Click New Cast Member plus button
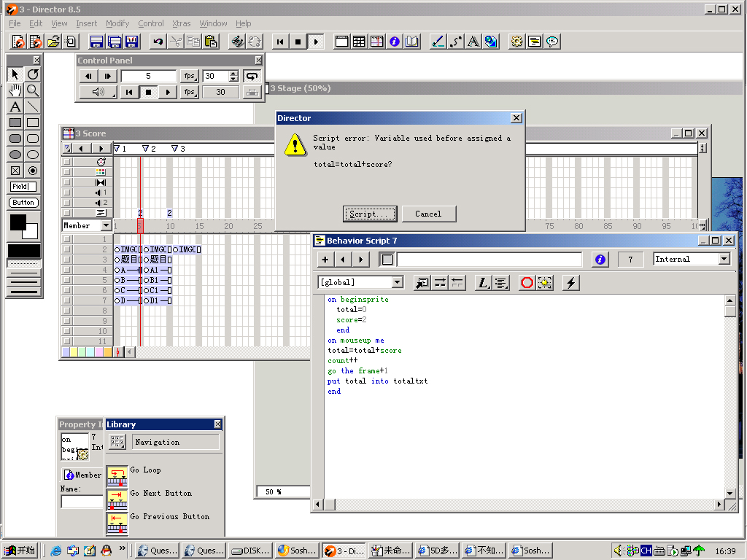This screenshot has height=560, width=747. tap(325, 259)
